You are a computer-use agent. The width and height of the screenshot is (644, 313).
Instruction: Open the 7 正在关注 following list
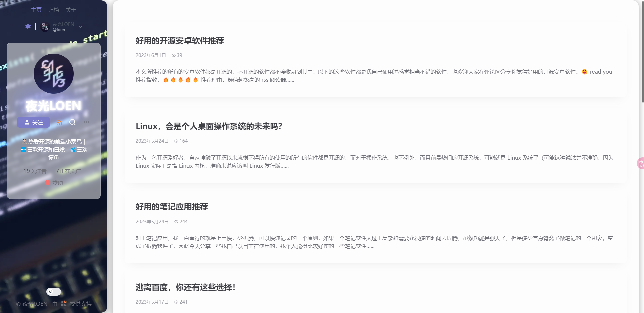click(68, 171)
